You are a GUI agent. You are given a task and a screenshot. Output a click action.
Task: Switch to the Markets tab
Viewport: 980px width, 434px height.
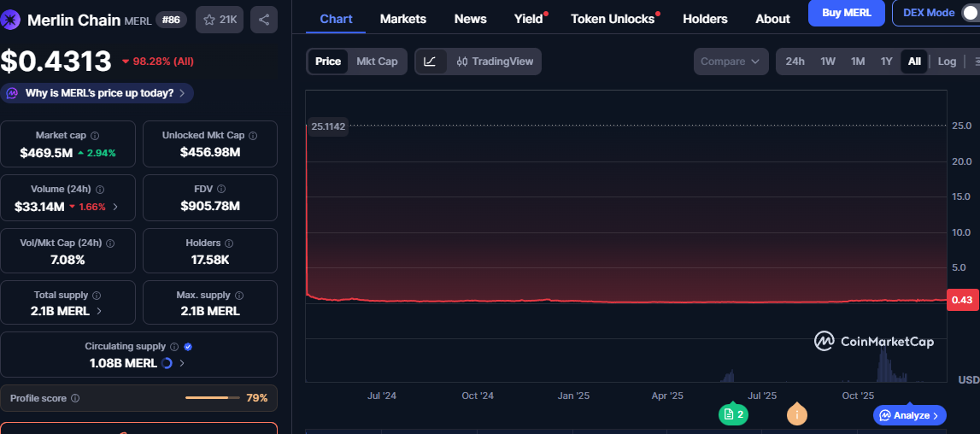pyautogui.click(x=403, y=19)
